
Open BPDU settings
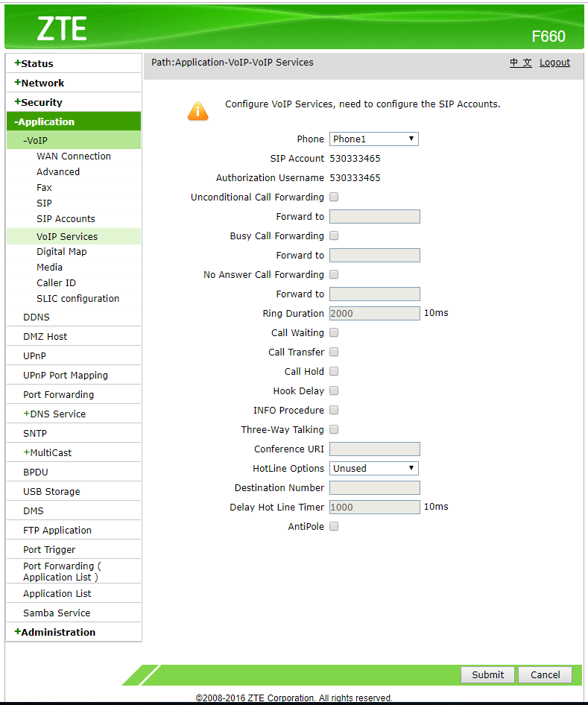(x=36, y=472)
